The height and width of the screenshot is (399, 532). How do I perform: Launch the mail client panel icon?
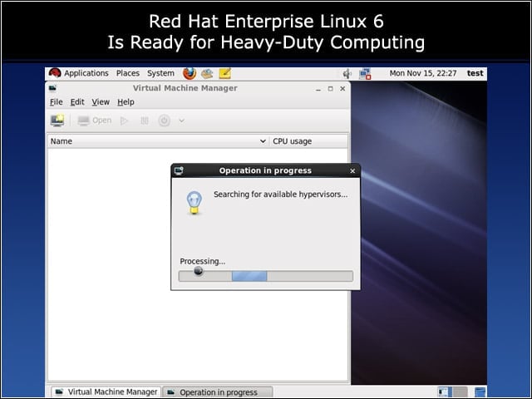(x=207, y=73)
